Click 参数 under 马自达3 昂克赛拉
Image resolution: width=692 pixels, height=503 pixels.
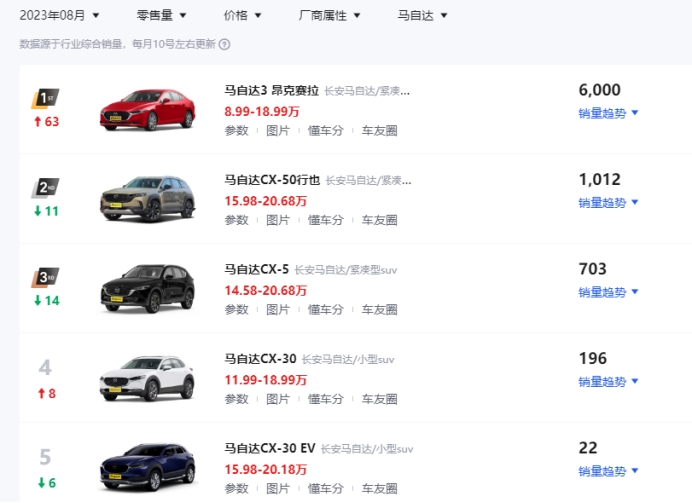[237, 131]
